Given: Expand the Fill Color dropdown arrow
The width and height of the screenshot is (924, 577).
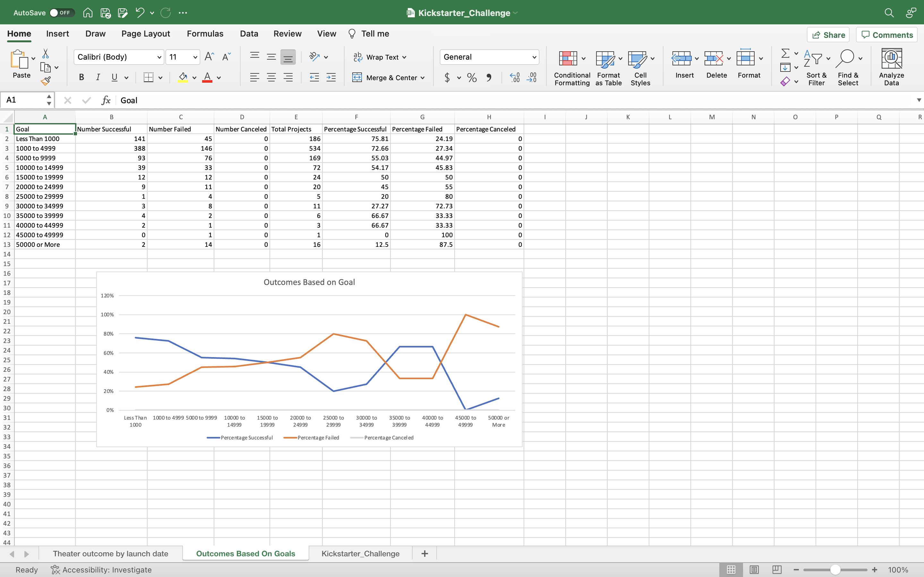Looking at the screenshot, I should [x=194, y=78].
